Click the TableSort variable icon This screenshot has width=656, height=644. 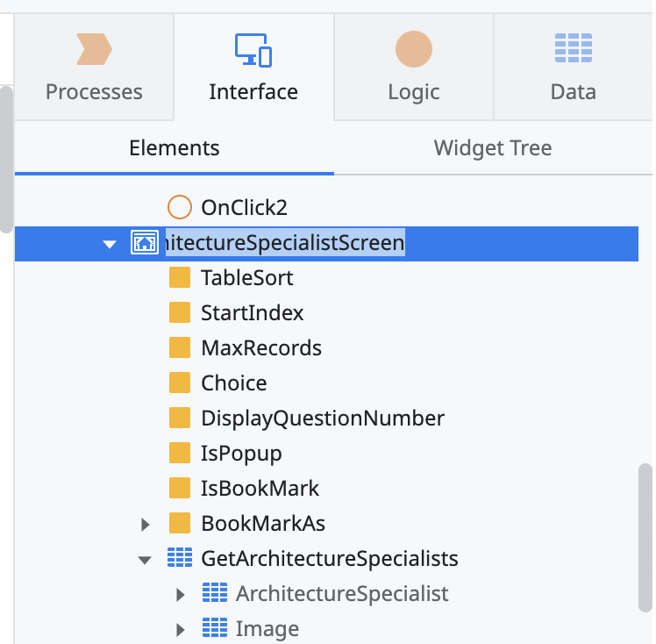click(180, 278)
